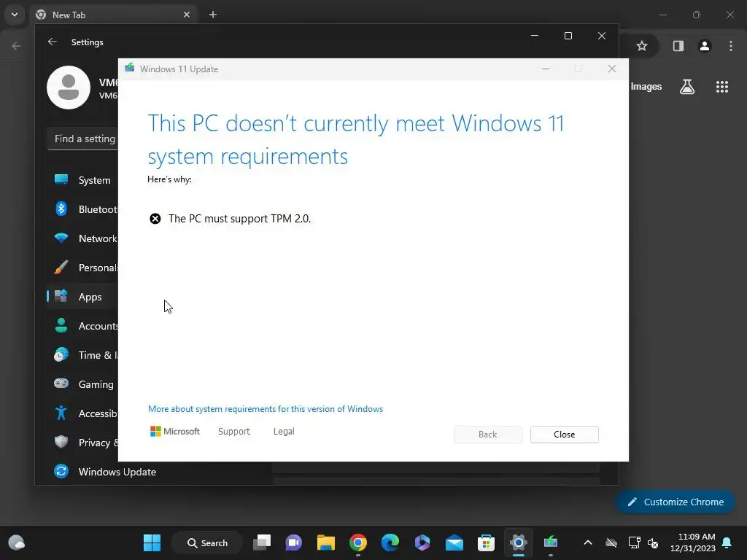This screenshot has height=560, width=747.
Task: Open Microsoft Store from taskbar
Action: tap(486, 542)
